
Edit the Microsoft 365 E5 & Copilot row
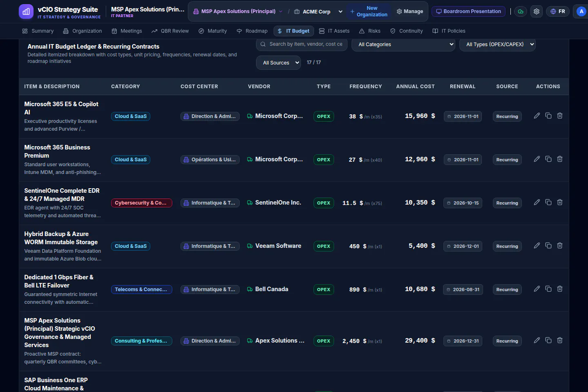[x=537, y=116]
